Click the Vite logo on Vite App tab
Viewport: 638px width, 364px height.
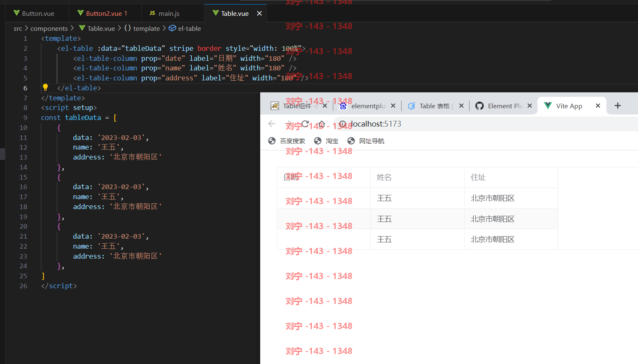click(548, 105)
